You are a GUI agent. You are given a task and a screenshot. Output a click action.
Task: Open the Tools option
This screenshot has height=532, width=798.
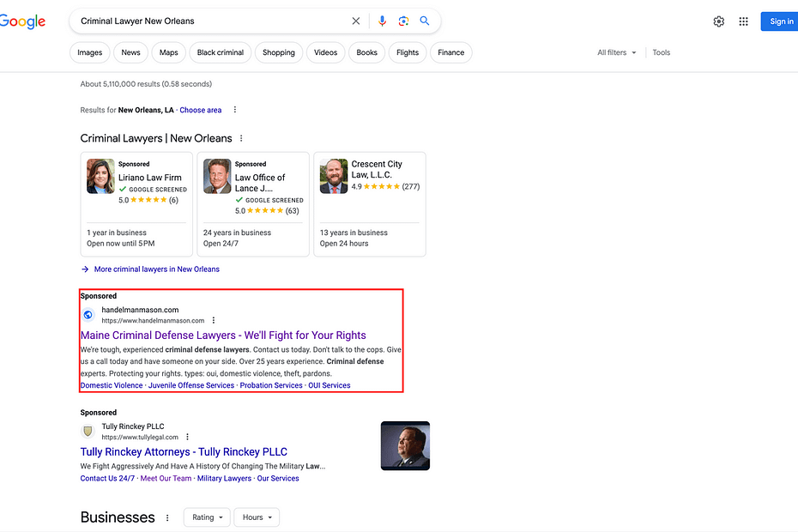[x=661, y=52]
